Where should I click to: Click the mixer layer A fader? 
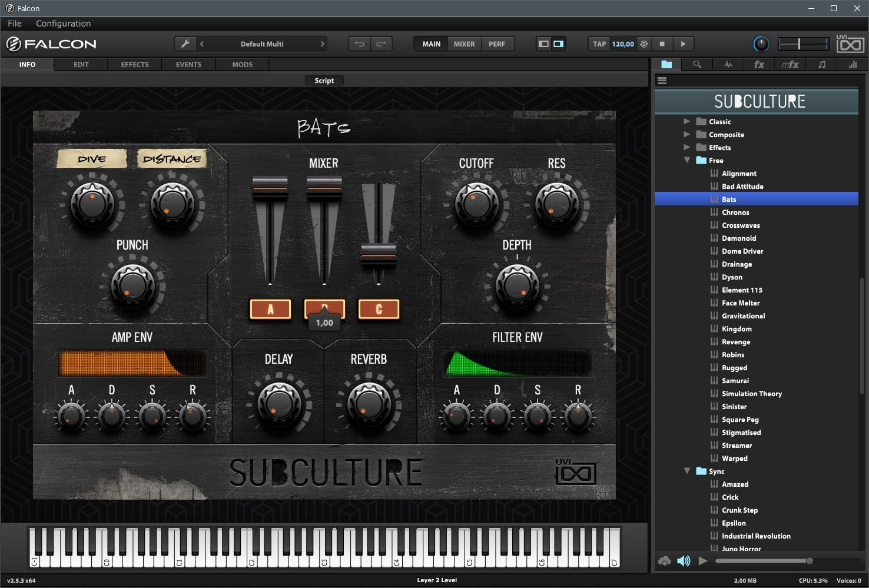(270, 188)
